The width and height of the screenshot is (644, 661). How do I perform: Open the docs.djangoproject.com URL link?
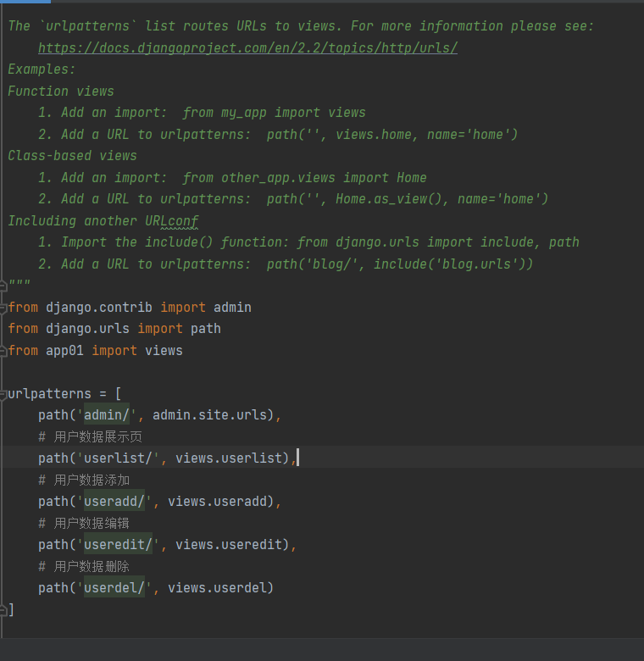(x=247, y=47)
